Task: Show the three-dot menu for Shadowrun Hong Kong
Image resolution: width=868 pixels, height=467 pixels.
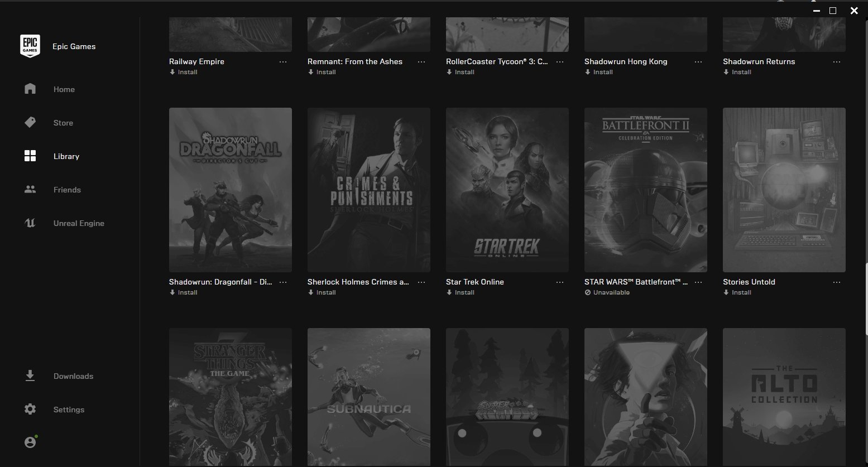Action: coord(698,62)
